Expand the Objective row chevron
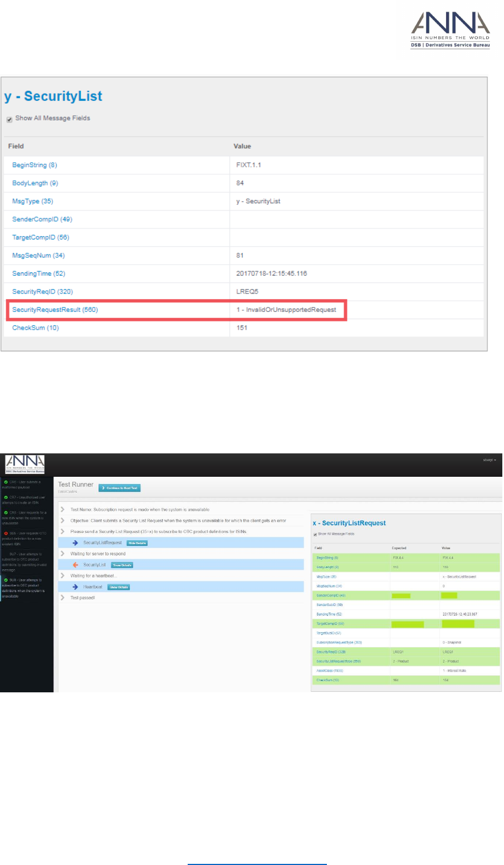The height and width of the screenshot is (865, 504). 62,521
